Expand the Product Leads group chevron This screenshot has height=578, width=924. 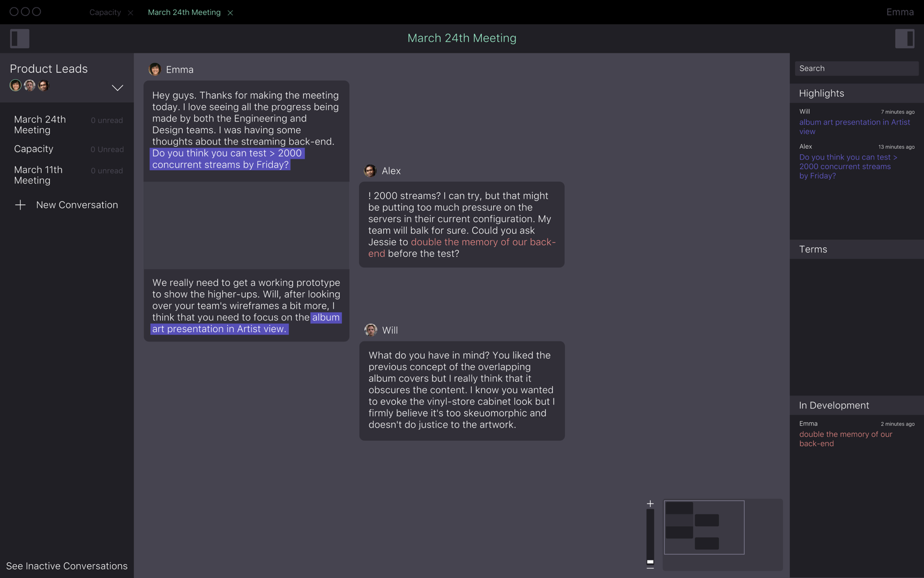[117, 88]
